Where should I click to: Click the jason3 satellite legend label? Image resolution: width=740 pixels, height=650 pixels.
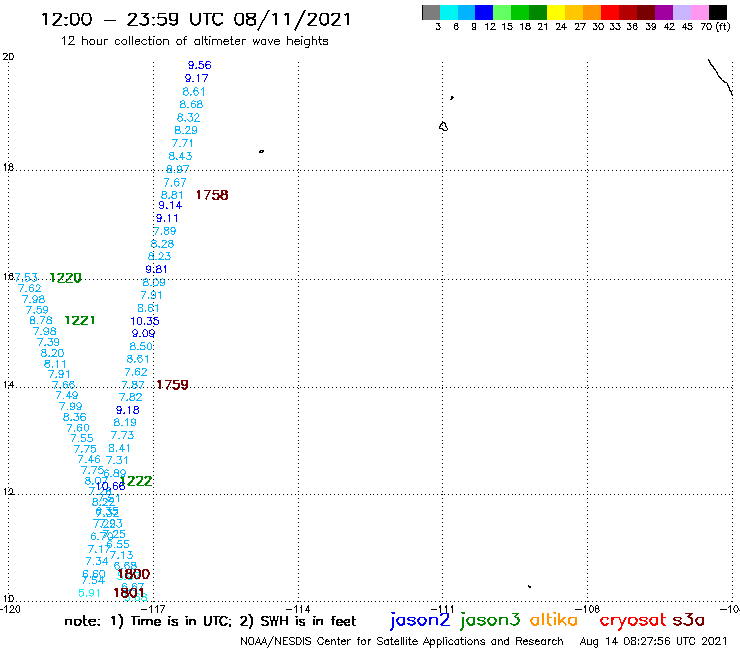pos(490,620)
